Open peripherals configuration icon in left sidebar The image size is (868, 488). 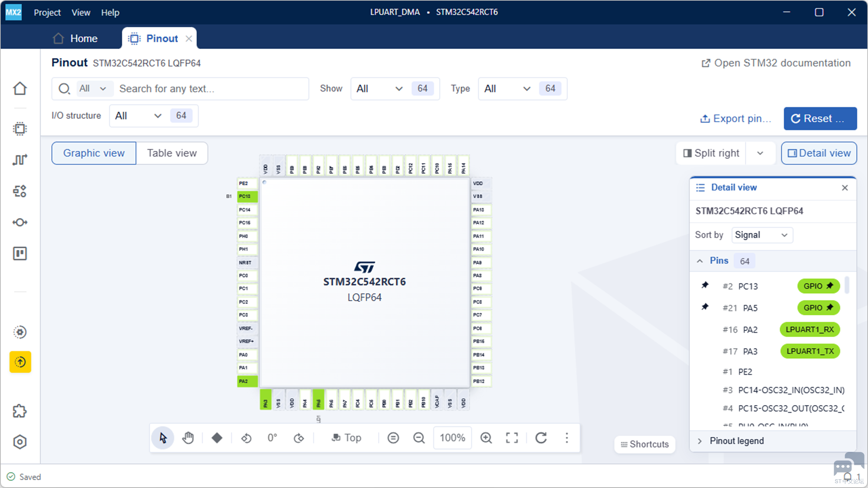click(20, 191)
